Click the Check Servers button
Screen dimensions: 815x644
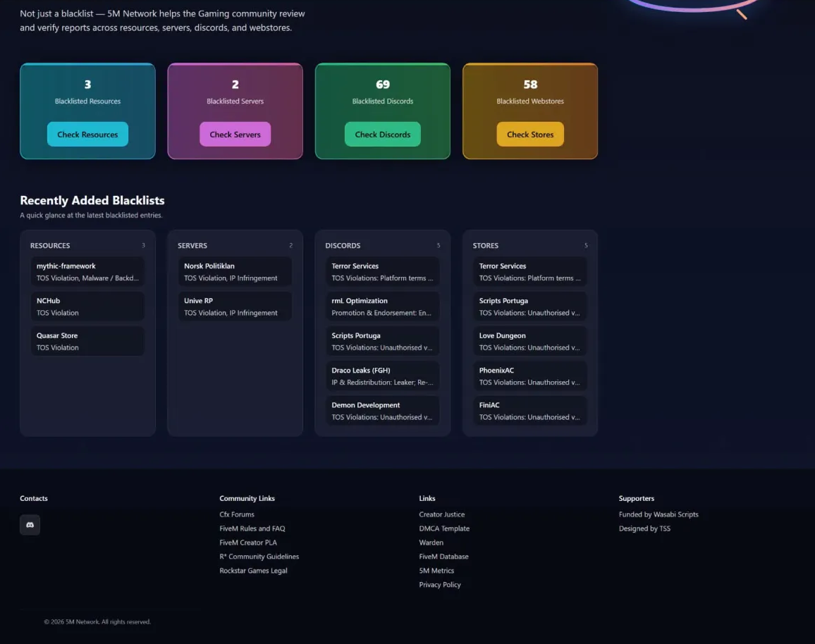point(235,134)
